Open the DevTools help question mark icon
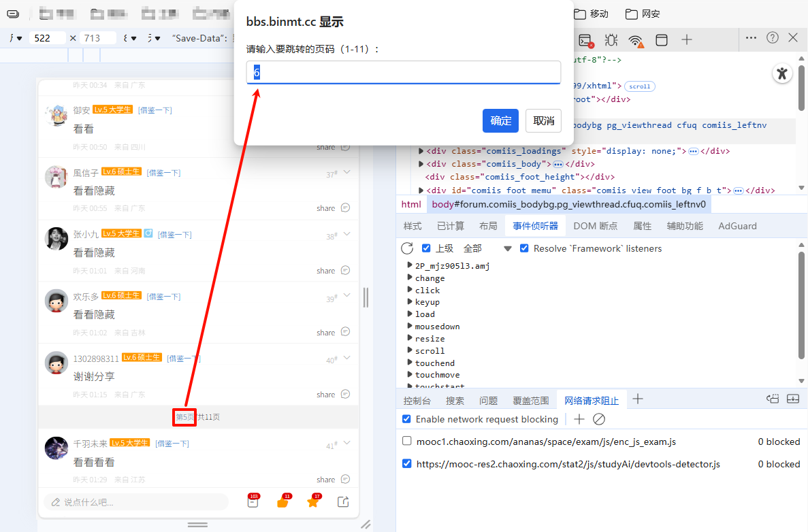The image size is (808, 532). (773, 37)
